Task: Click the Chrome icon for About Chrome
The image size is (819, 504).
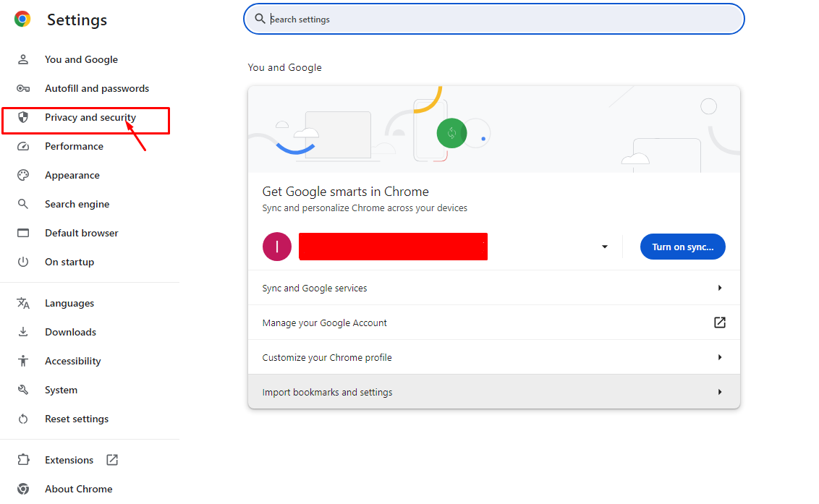Action: click(x=23, y=489)
